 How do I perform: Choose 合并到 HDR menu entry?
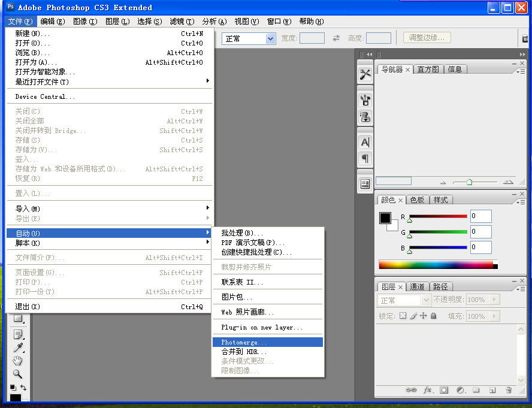[x=268, y=351]
